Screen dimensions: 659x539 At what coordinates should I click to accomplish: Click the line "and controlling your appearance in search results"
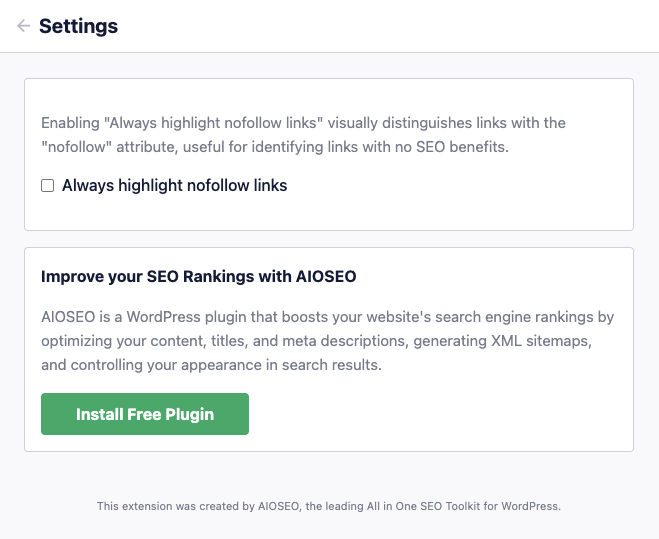coord(211,365)
